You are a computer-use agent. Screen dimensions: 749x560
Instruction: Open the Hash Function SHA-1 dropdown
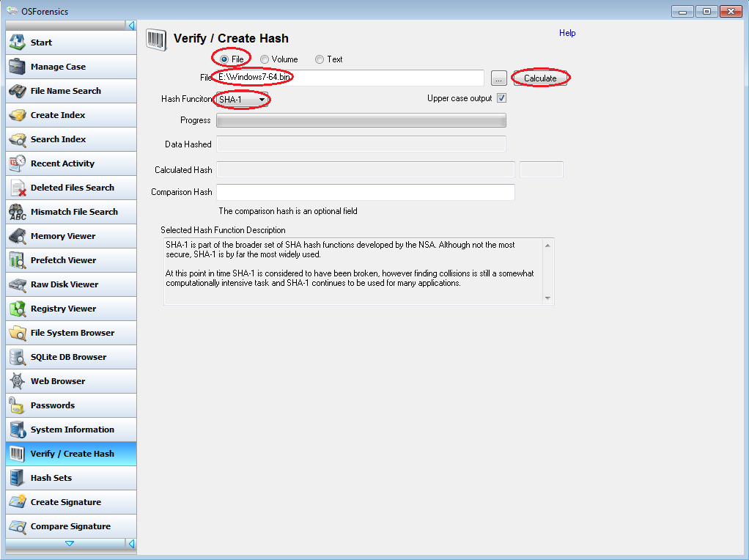(242, 99)
